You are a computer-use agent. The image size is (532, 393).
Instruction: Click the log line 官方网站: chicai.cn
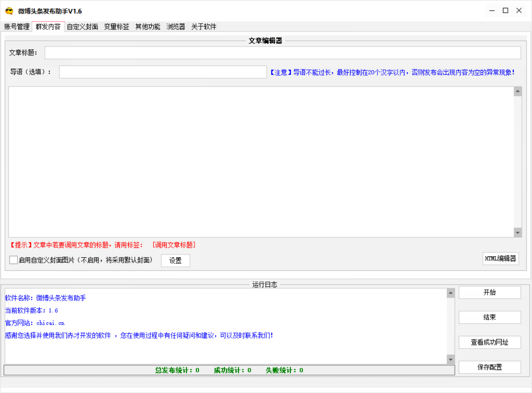point(35,323)
